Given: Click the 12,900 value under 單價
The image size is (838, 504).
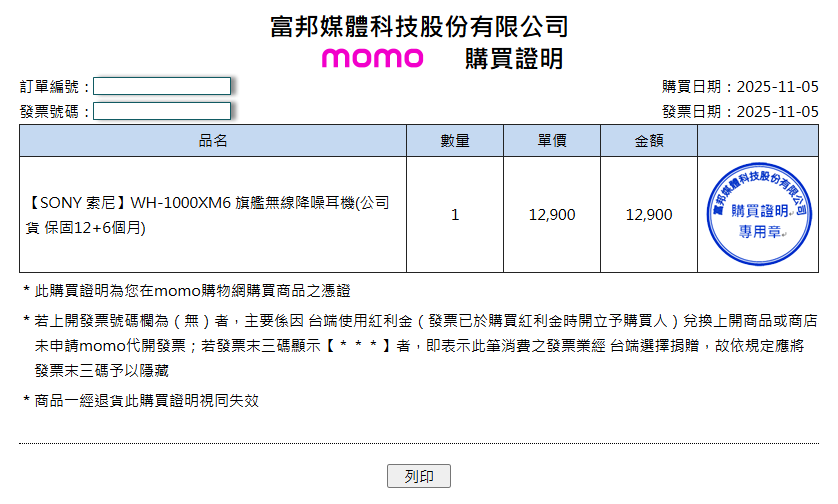Looking at the screenshot, I should [x=552, y=214].
